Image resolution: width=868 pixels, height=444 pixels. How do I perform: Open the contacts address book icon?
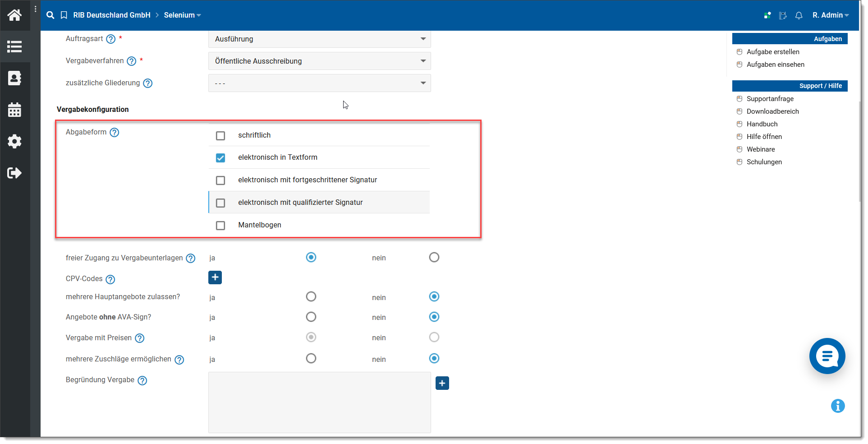click(x=14, y=78)
